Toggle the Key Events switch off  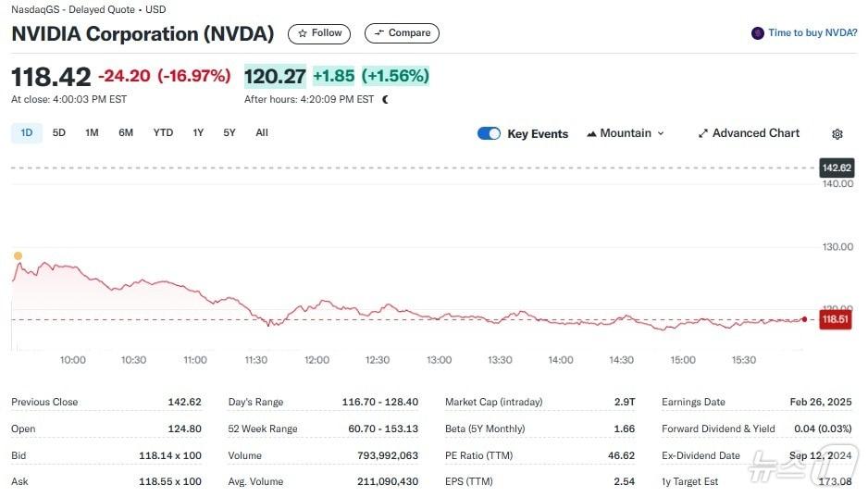coord(489,133)
